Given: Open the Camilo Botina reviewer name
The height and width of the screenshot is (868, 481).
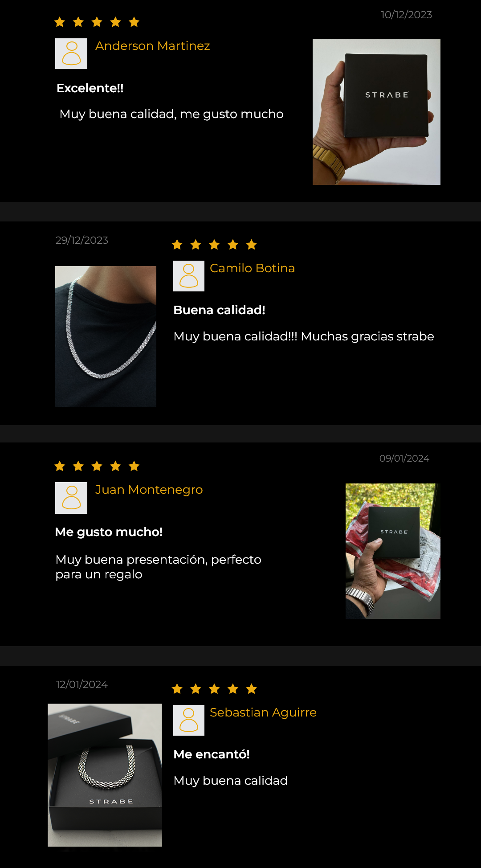Looking at the screenshot, I should pyautogui.click(x=252, y=268).
